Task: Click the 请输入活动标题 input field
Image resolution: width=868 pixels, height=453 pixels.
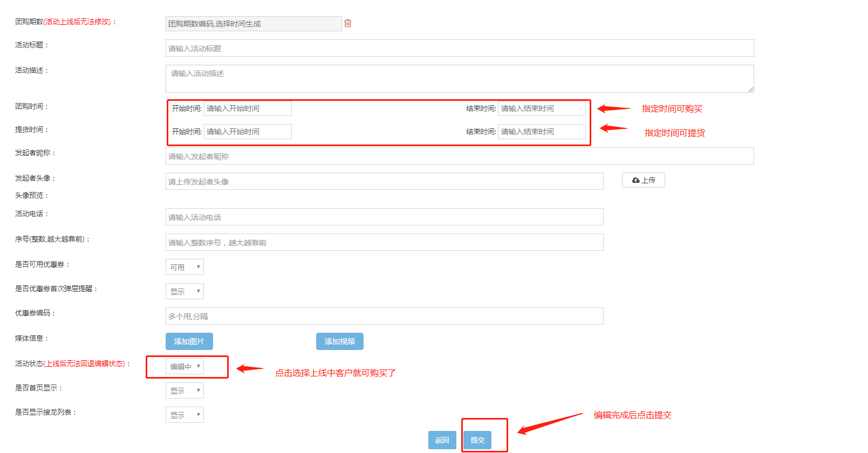Action: [x=460, y=48]
